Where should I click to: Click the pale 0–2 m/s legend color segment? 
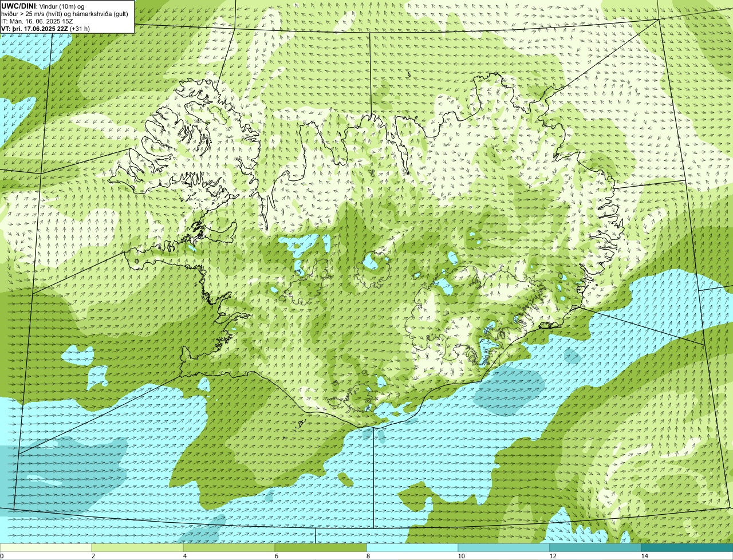(46, 547)
